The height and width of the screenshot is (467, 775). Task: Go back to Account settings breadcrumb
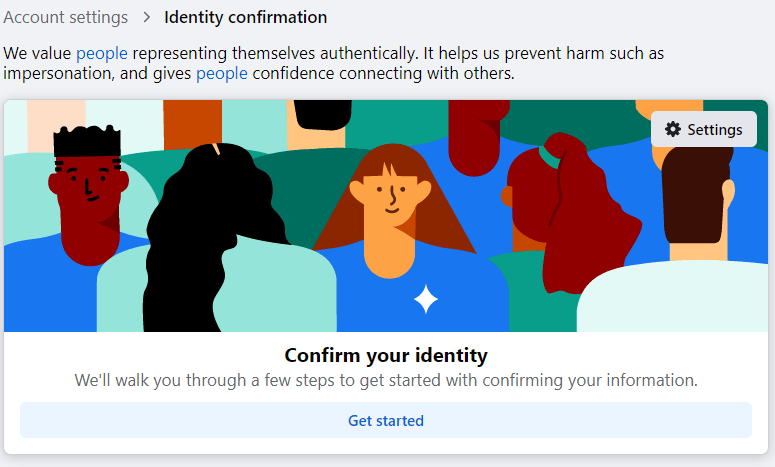click(x=66, y=17)
